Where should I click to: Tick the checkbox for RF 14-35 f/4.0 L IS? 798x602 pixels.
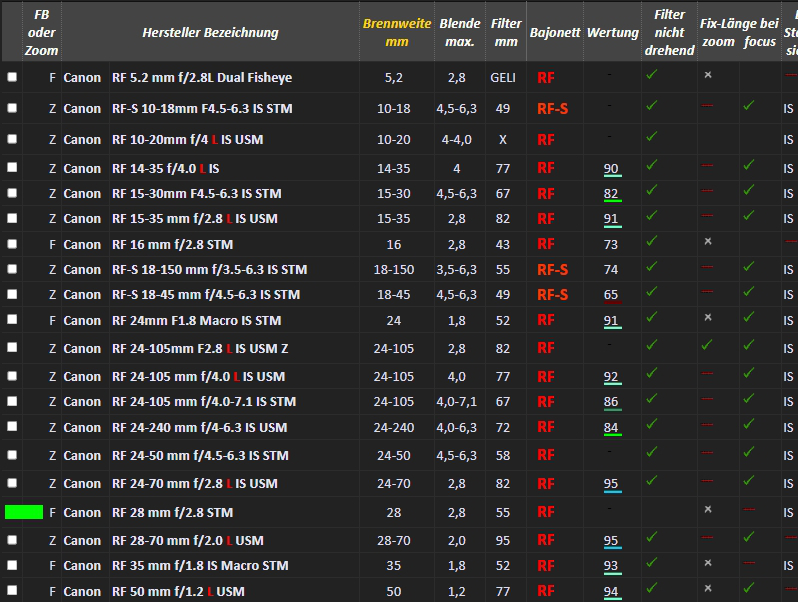12,168
